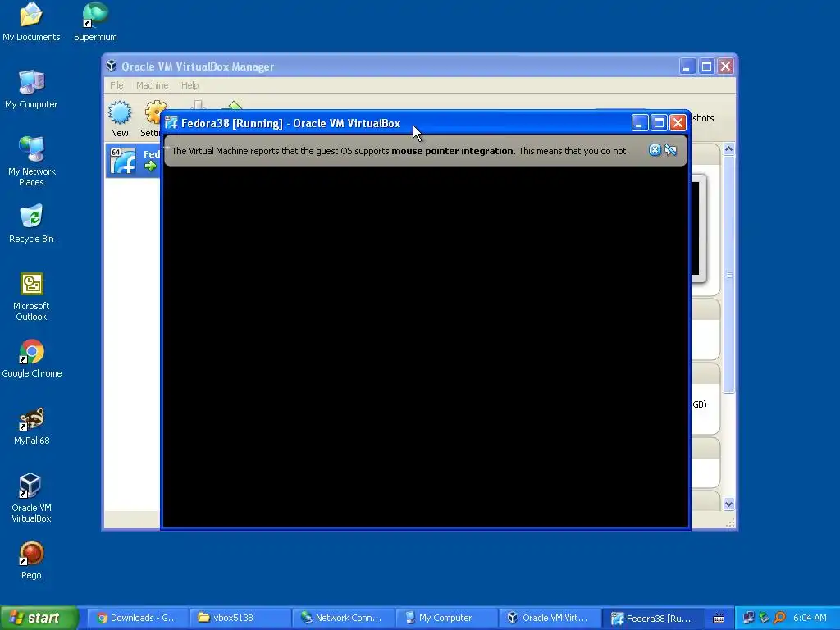Image resolution: width=840 pixels, height=630 pixels.
Task: Click the VirtualBox Manager title bar cube icon
Action: pyautogui.click(x=112, y=66)
